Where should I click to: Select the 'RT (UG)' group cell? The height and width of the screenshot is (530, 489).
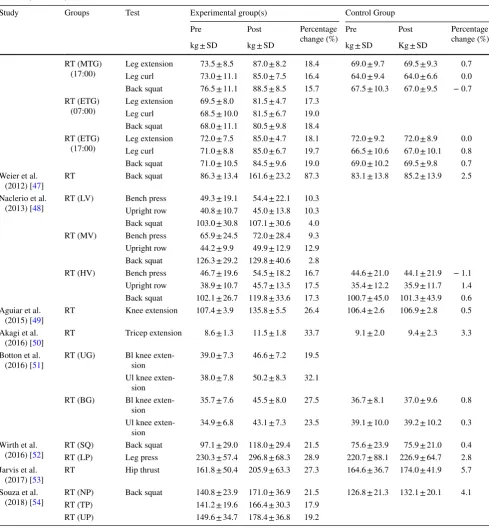click(80, 355)
